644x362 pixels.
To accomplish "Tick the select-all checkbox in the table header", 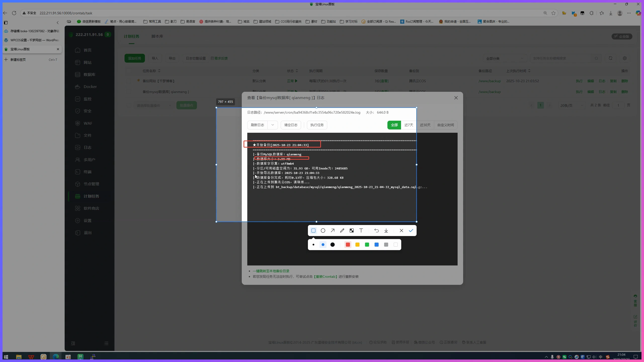I will point(129,71).
